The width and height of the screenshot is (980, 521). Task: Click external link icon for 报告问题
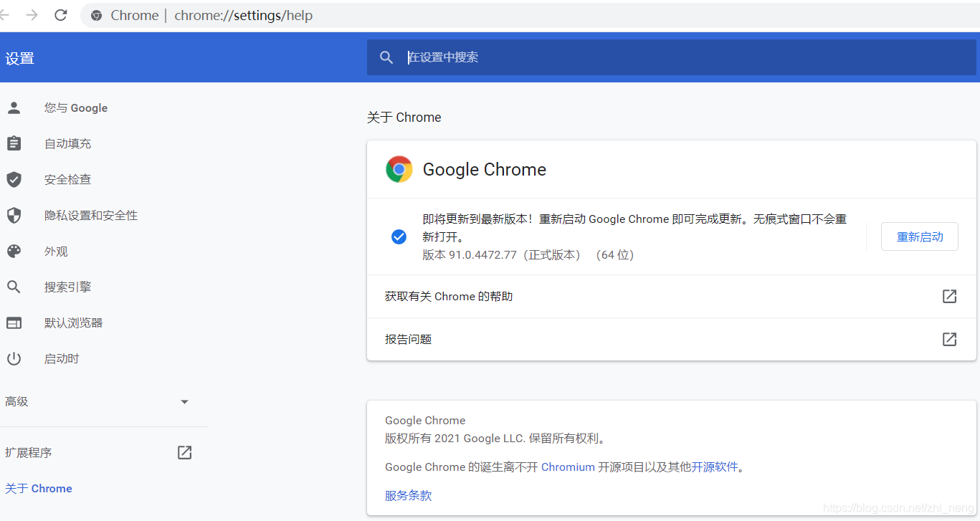click(950, 340)
